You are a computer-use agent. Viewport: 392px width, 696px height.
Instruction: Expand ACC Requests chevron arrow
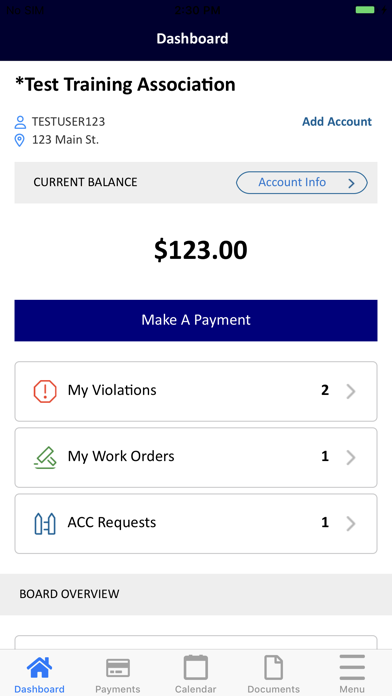(351, 523)
